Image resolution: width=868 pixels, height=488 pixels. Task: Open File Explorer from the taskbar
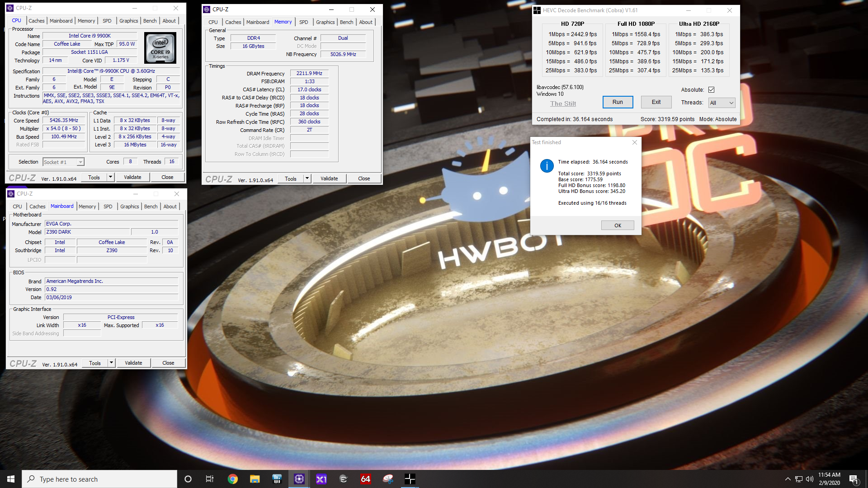tap(255, 479)
